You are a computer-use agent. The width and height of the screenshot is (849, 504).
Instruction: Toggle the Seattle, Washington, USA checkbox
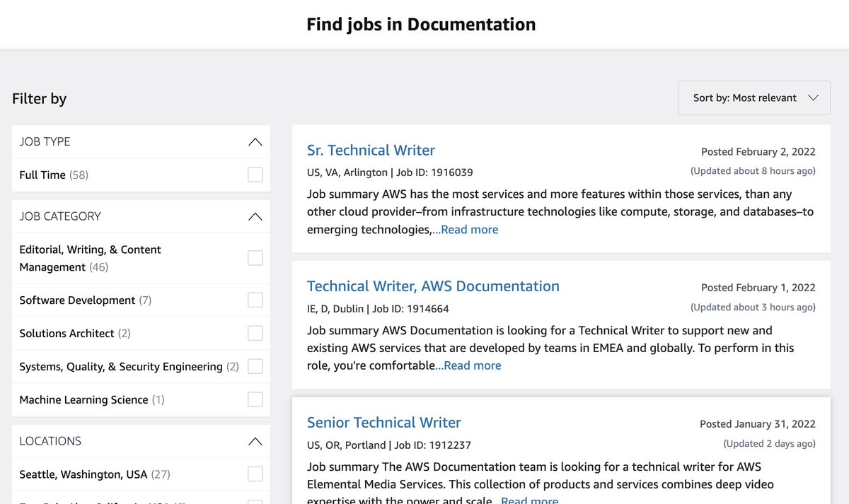(255, 474)
